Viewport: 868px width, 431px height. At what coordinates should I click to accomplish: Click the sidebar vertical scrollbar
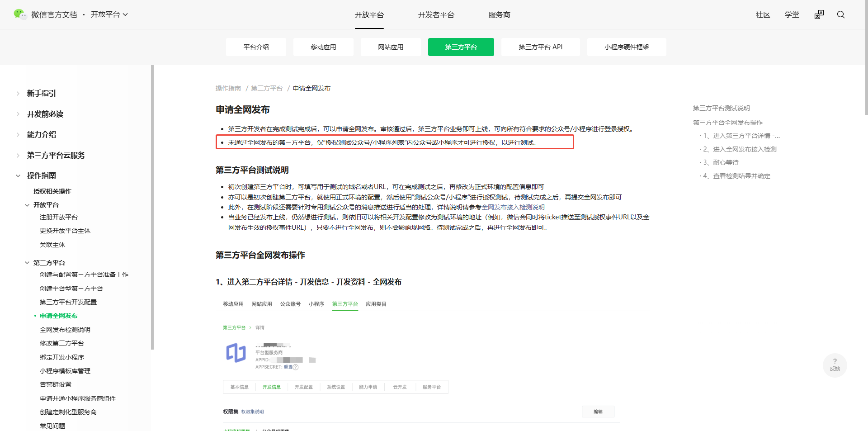[x=152, y=207]
